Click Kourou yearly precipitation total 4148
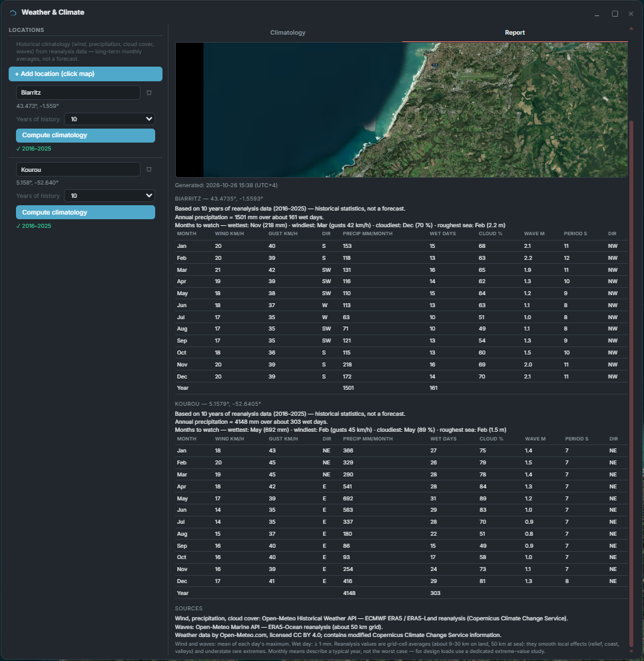 pyautogui.click(x=350, y=593)
